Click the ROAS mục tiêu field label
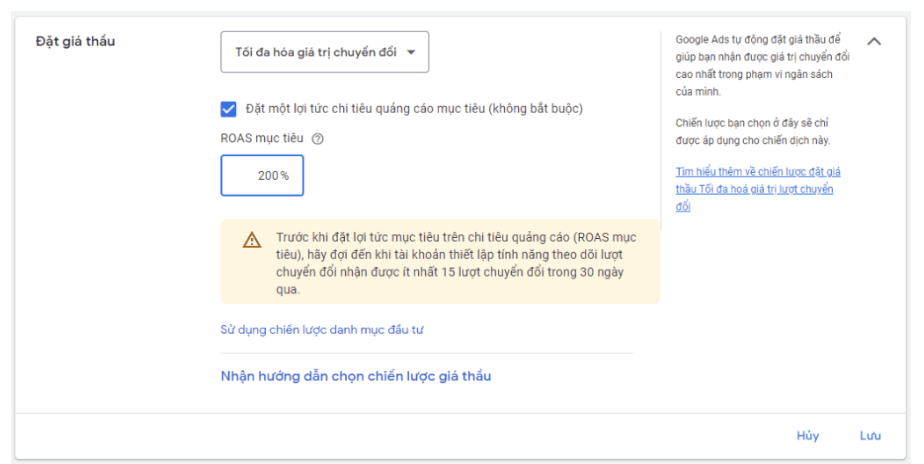 point(263,139)
